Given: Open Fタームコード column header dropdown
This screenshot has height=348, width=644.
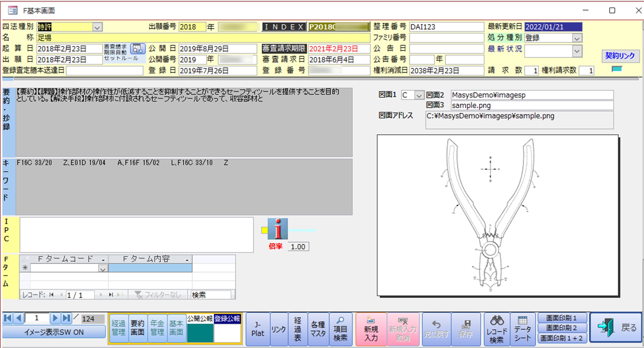Looking at the screenshot, I should pos(103,260).
